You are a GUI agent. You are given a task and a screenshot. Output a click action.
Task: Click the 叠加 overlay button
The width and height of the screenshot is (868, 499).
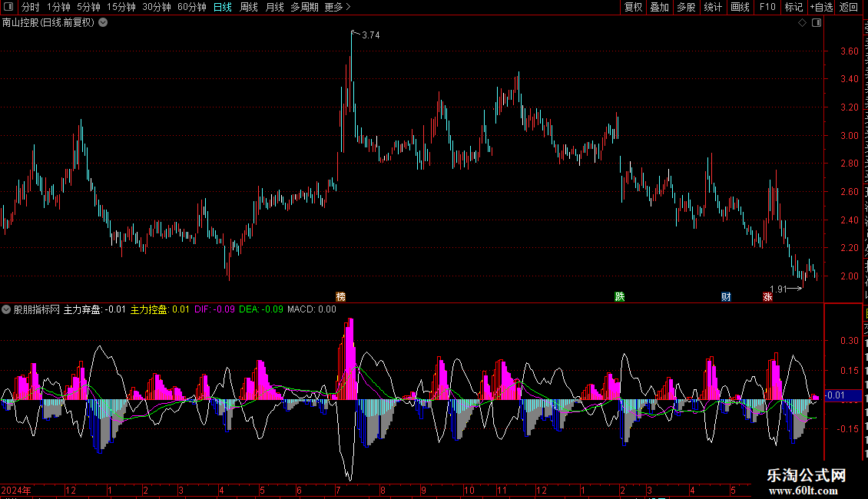tap(660, 7)
